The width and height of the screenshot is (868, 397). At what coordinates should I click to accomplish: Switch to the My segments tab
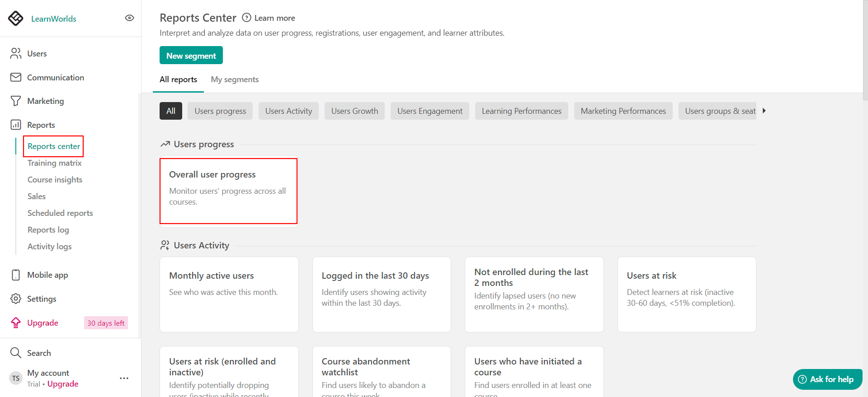(235, 79)
